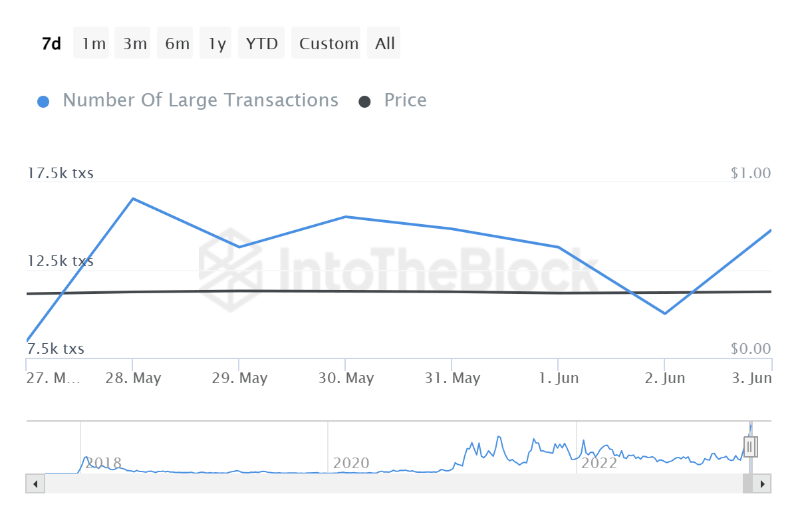Screen dimensions: 798x532
Task: Open the Custom date range picker
Action: click(329, 44)
